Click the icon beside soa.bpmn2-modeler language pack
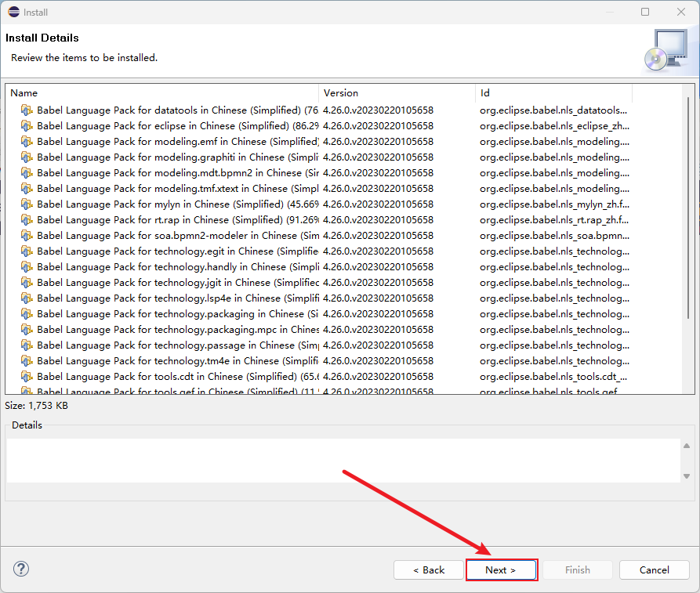This screenshot has height=593, width=700. pos(27,236)
